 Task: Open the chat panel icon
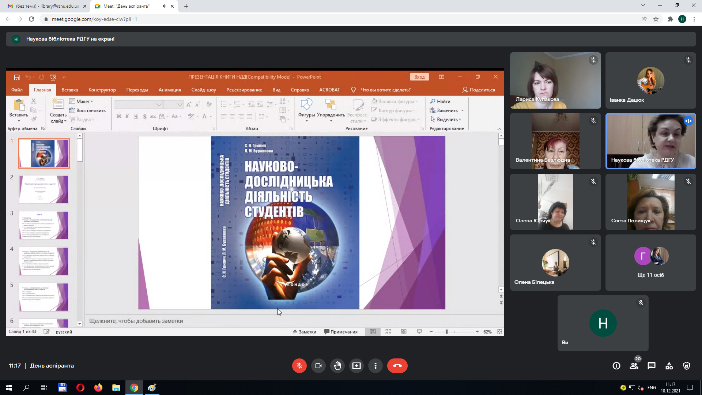pyautogui.click(x=651, y=366)
